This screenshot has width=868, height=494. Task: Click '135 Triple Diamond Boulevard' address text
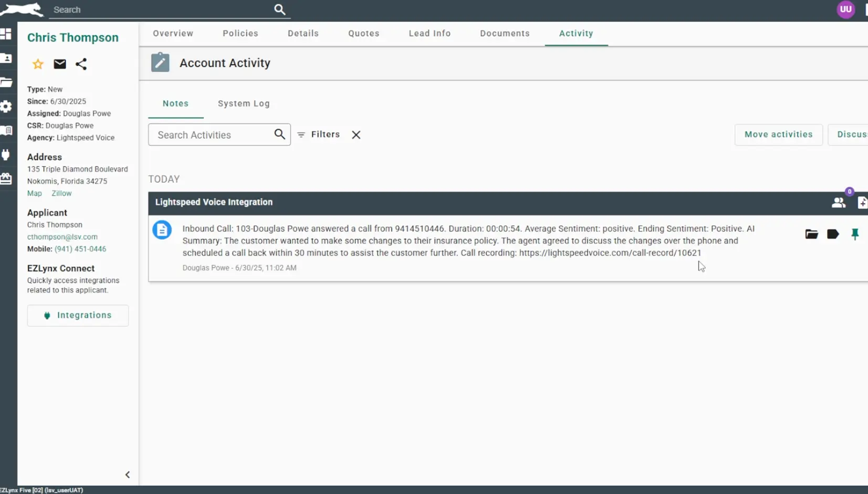pos(78,169)
